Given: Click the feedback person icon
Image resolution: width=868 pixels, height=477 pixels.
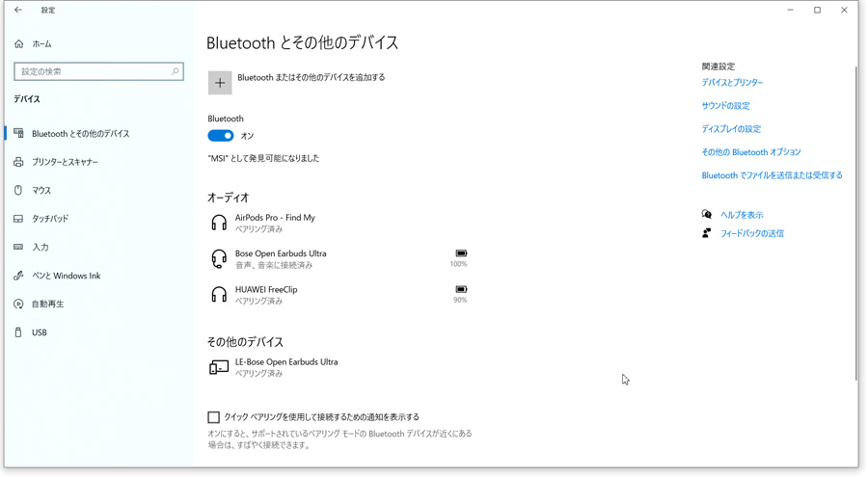Looking at the screenshot, I should tap(706, 233).
